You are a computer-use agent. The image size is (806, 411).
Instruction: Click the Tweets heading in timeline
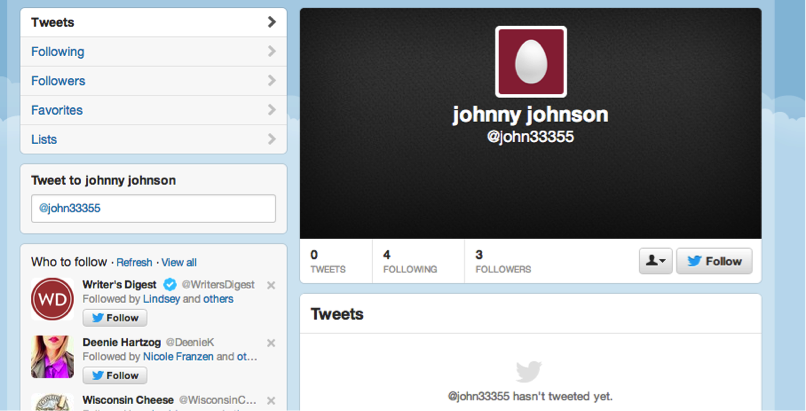coord(337,314)
